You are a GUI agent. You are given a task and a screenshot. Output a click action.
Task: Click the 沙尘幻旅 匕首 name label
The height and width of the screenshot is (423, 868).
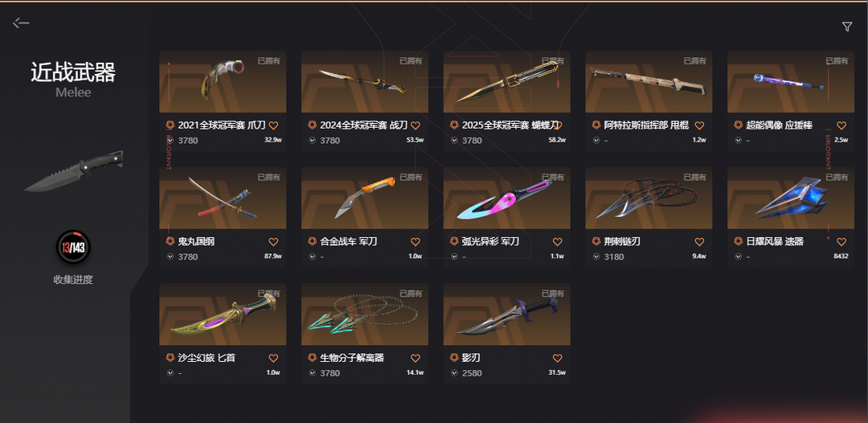point(207,358)
